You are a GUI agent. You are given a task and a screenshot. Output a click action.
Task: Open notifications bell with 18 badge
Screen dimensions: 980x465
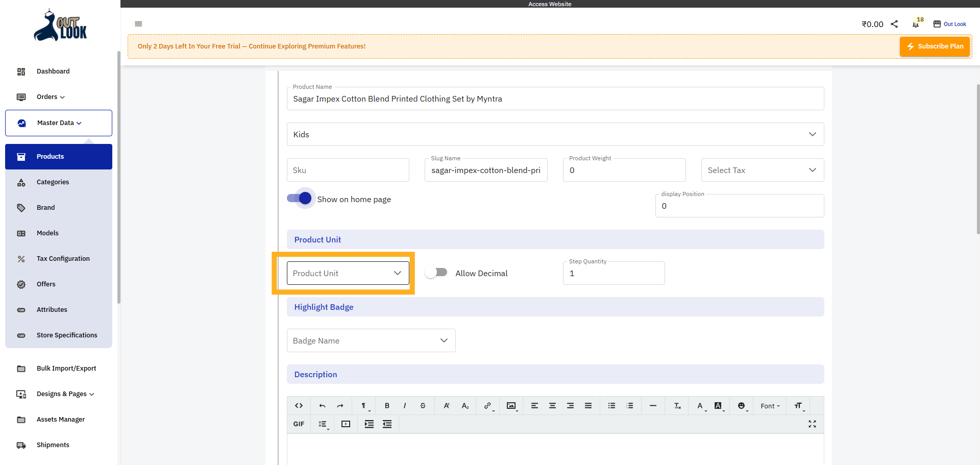[x=916, y=24]
